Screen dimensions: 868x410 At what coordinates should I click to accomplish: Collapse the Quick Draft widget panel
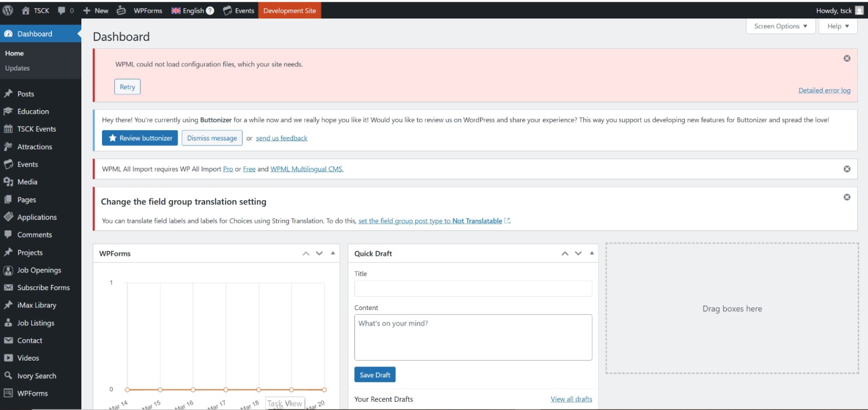[591, 253]
